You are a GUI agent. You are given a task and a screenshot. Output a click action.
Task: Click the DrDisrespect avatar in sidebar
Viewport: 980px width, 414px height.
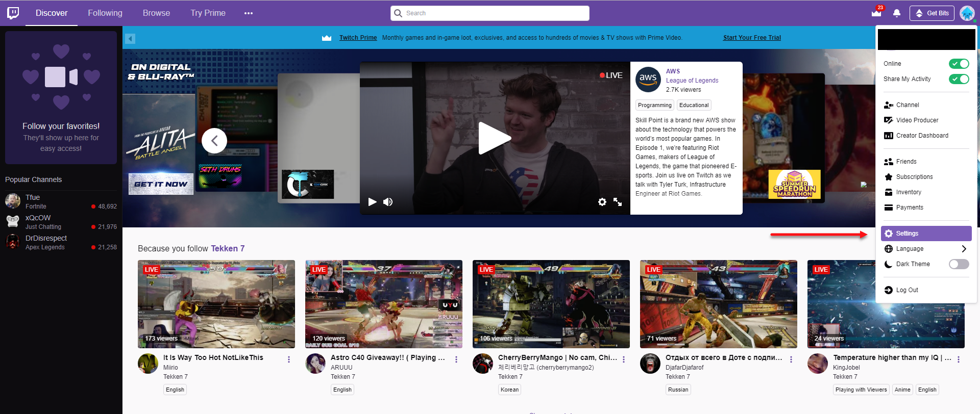(x=13, y=242)
